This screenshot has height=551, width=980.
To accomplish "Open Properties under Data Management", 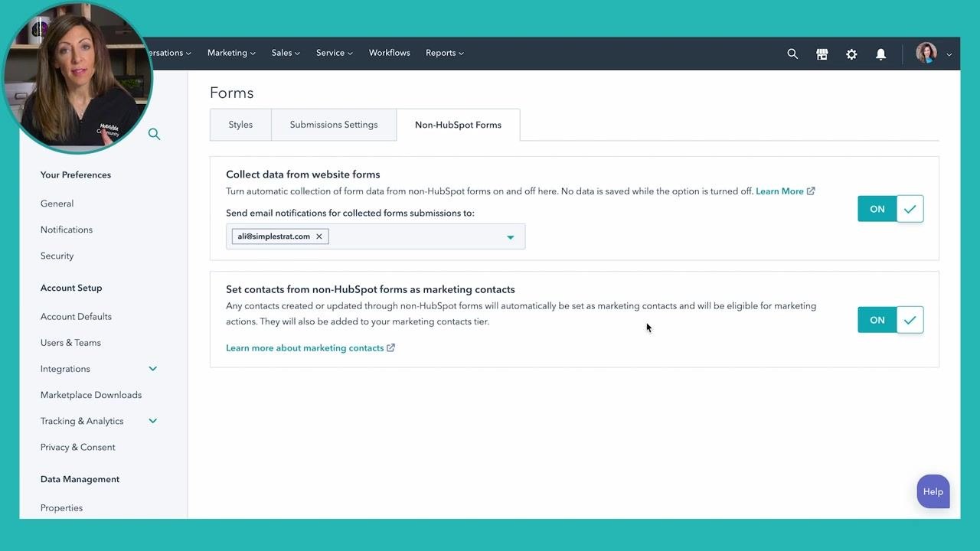I will click(x=61, y=508).
